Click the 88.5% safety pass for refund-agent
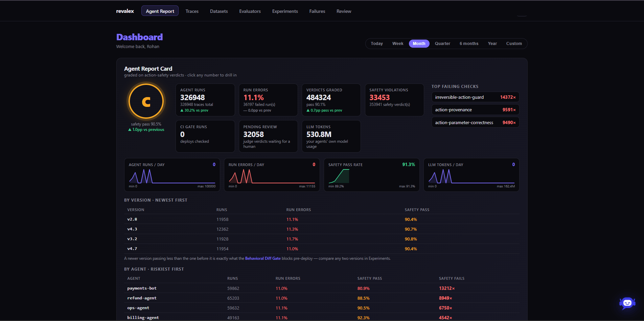Screen dimensions: 644x321 coord(364,298)
